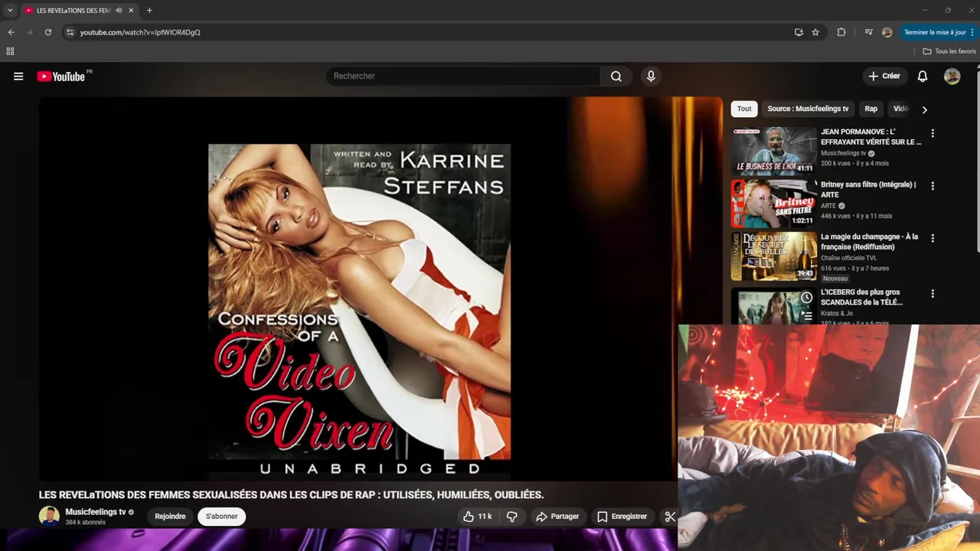
Task: Save the video with the Enregistrer button
Action: (622, 517)
